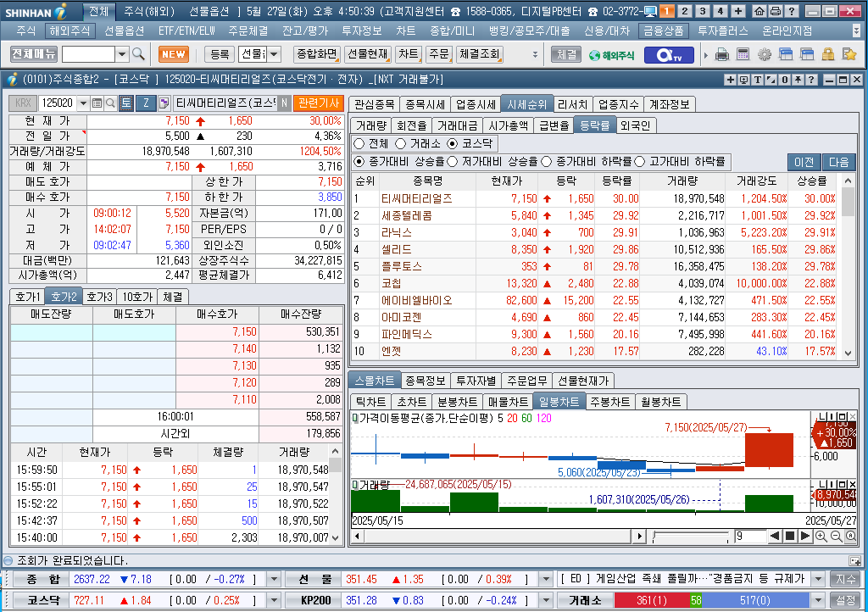Add a new virtual screen with plus

[738, 11]
